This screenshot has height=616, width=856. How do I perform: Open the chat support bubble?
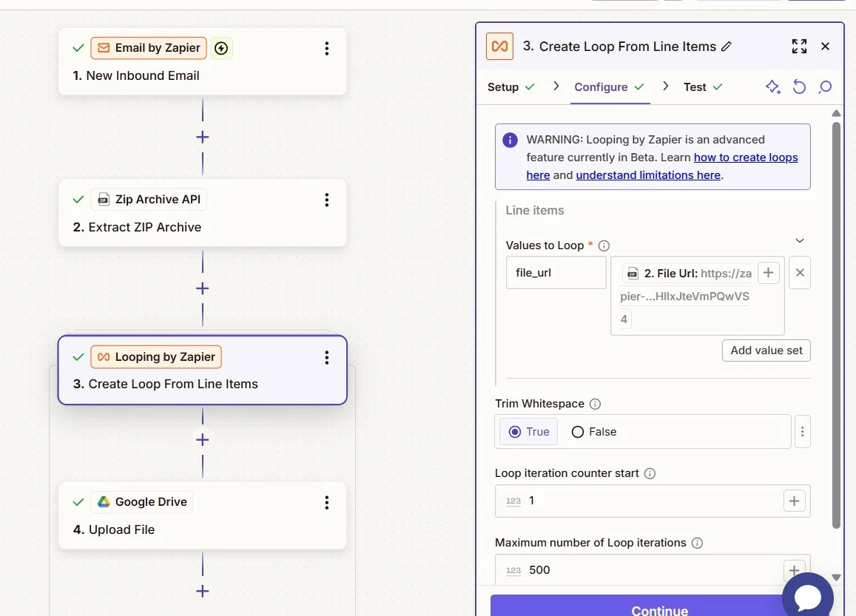click(808, 598)
